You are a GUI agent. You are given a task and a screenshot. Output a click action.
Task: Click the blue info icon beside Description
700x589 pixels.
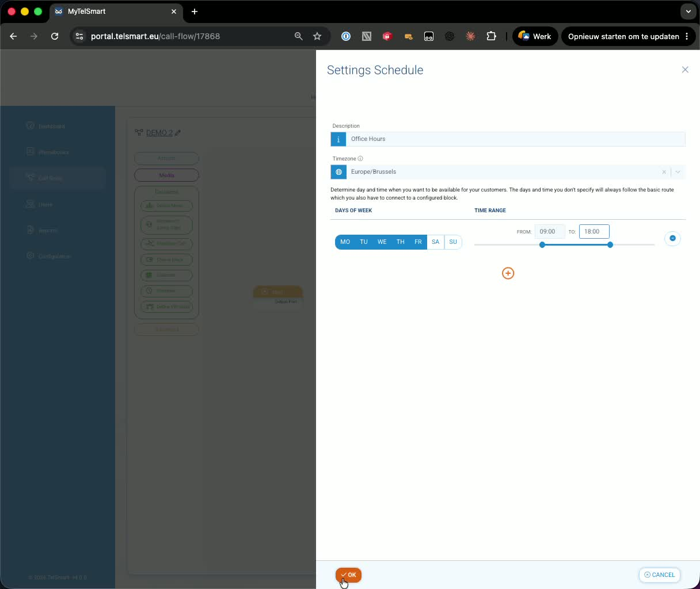pyautogui.click(x=338, y=139)
